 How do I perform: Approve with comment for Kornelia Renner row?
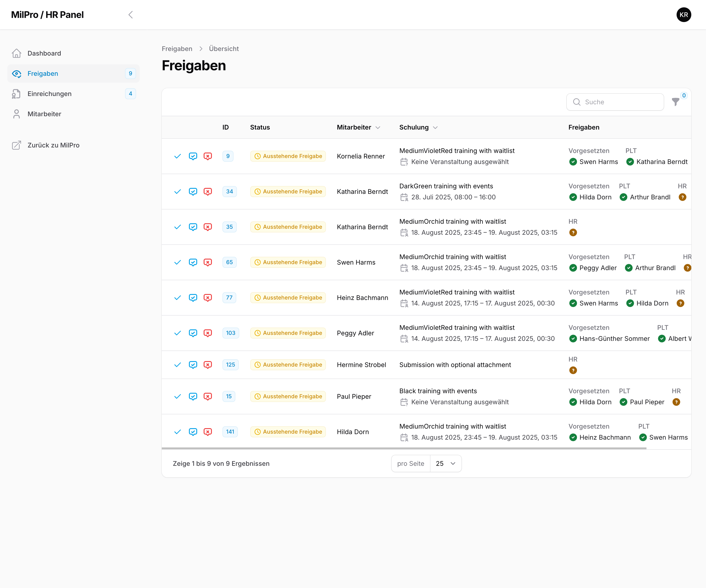click(193, 156)
